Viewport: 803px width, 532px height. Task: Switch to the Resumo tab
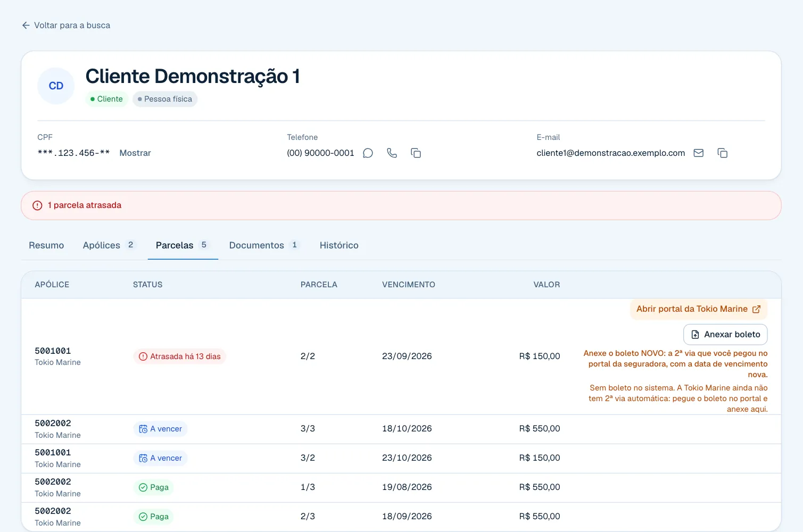click(46, 245)
